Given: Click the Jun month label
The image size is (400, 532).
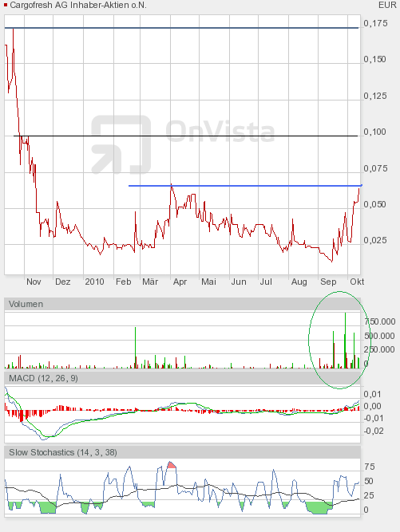Looking at the screenshot, I should coord(239,282).
